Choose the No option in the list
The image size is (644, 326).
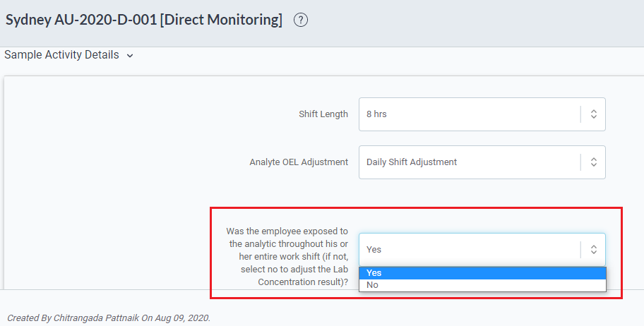pos(482,285)
